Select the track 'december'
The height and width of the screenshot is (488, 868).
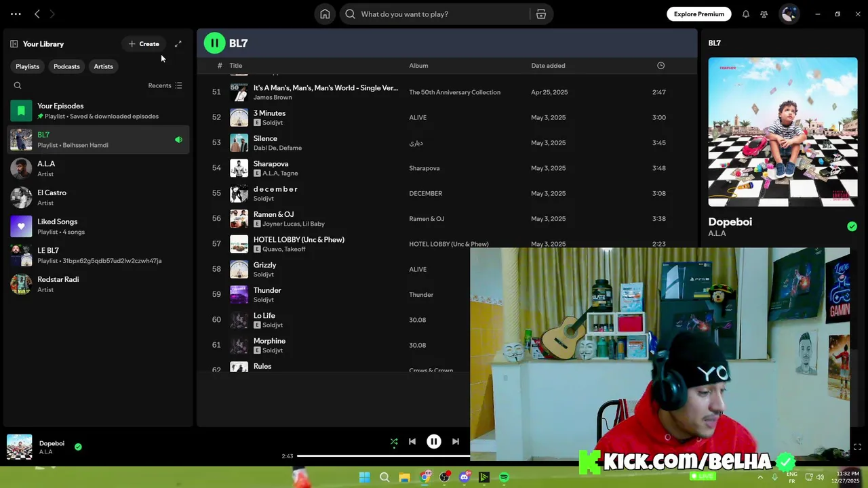(x=275, y=189)
